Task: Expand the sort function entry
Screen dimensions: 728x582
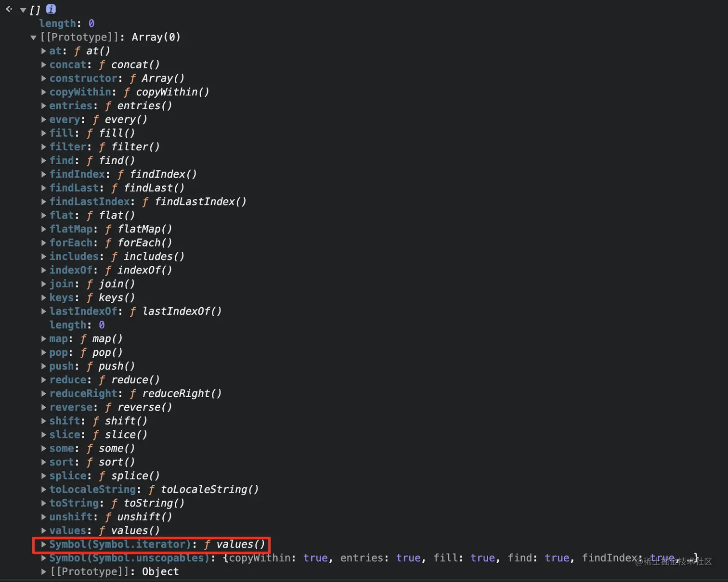Action: coord(44,462)
